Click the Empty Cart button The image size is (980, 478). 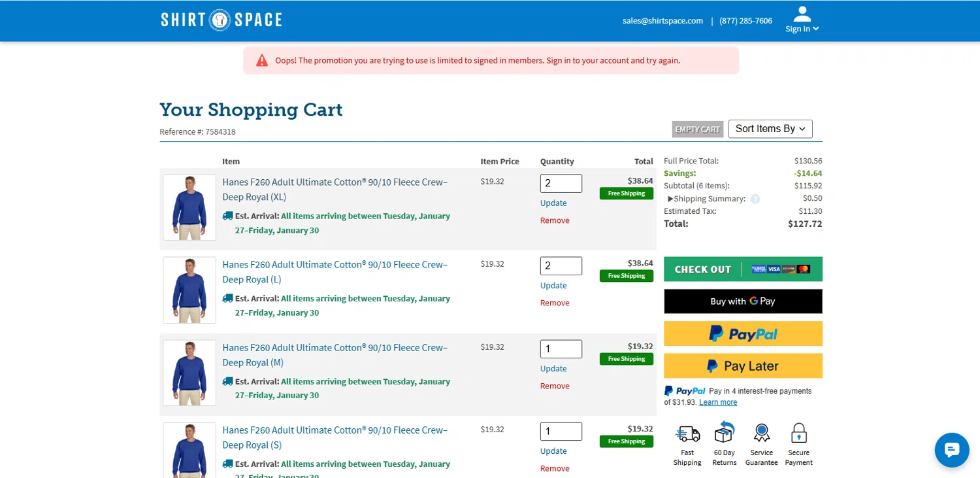[x=698, y=129]
